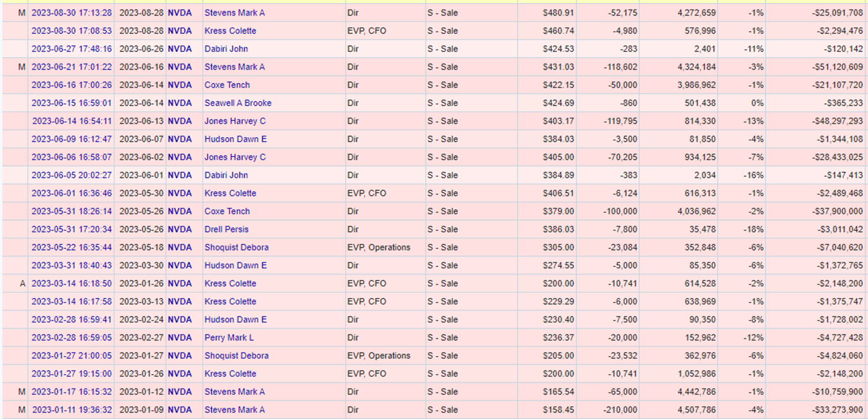Image resolution: width=868 pixels, height=419 pixels.
Task: Click the trade value -$37,900,000
Action: 837,211
